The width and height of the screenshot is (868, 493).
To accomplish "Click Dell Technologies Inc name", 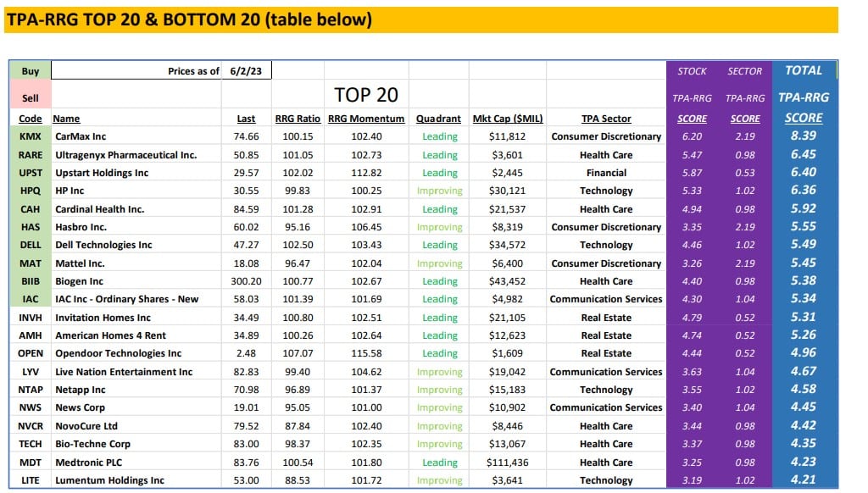I will (103, 245).
